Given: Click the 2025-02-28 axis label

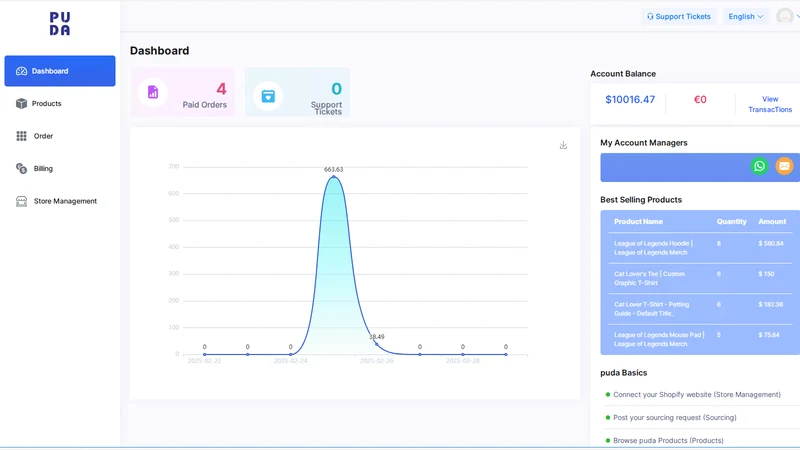Looking at the screenshot, I should tap(463, 361).
